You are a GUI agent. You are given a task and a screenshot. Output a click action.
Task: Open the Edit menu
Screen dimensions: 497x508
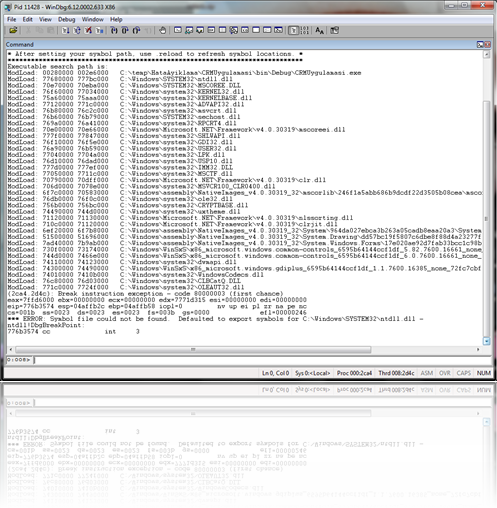click(x=28, y=19)
